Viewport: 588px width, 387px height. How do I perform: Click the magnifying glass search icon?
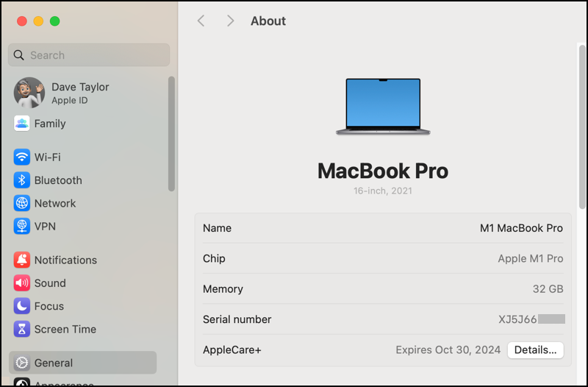pyautogui.click(x=19, y=55)
